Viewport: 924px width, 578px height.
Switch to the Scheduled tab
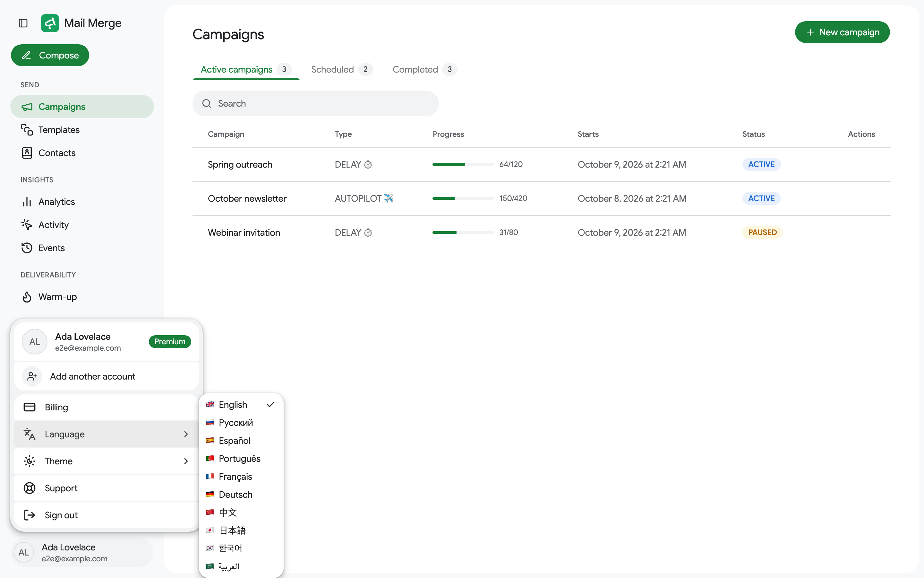coord(342,70)
